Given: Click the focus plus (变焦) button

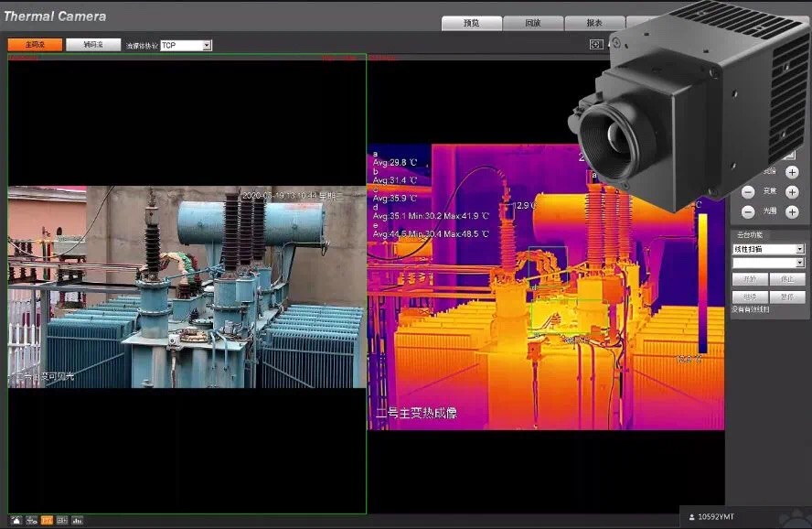Looking at the screenshot, I should tap(792, 192).
